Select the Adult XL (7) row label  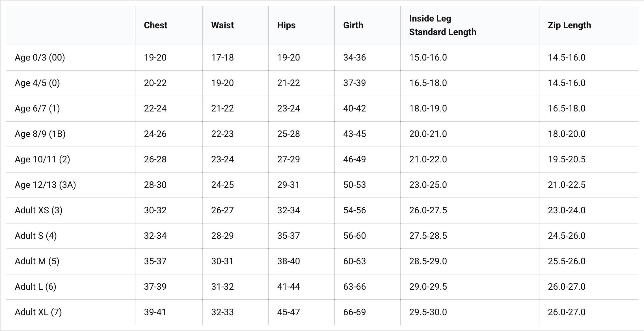pyautogui.click(x=38, y=312)
